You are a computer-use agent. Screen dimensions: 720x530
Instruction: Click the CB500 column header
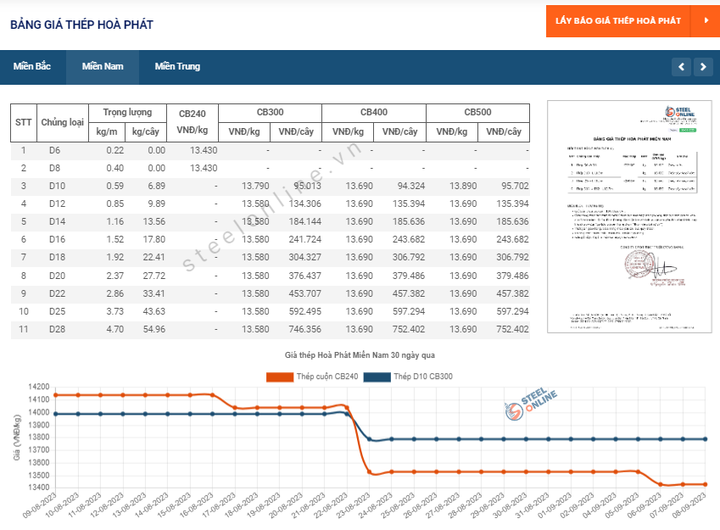pos(478,113)
